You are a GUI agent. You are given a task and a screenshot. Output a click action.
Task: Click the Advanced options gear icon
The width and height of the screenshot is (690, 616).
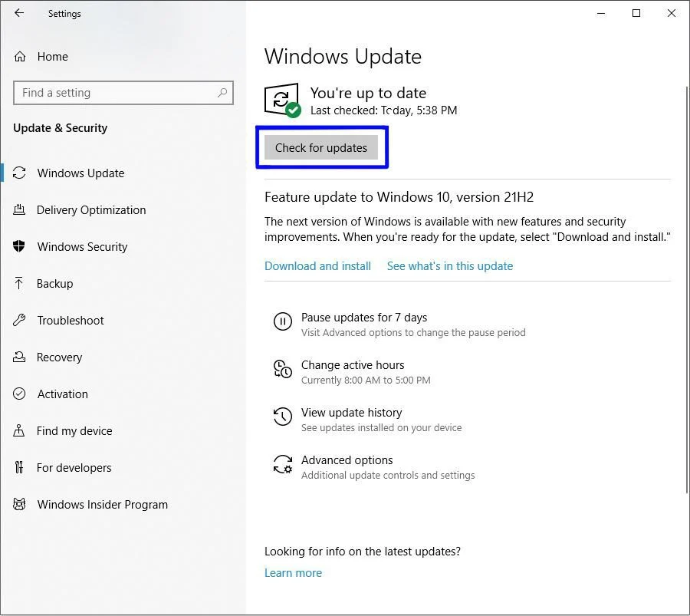(282, 464)
